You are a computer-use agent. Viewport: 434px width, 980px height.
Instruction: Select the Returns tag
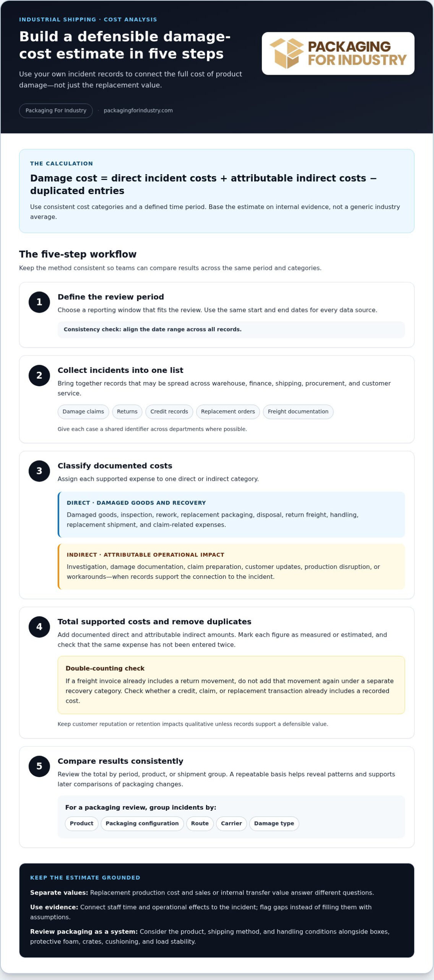point(127,412)
